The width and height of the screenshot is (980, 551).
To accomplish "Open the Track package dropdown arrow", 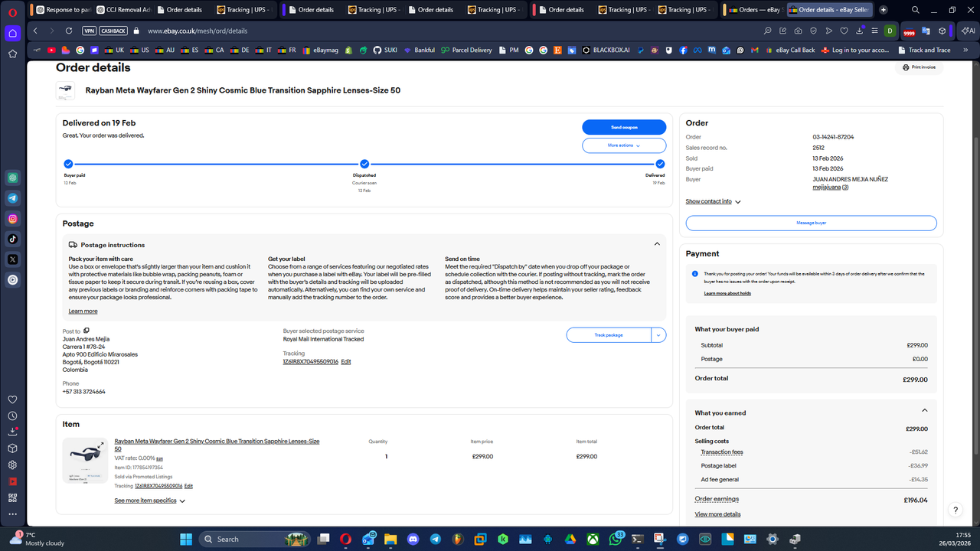I will [658, 335].
